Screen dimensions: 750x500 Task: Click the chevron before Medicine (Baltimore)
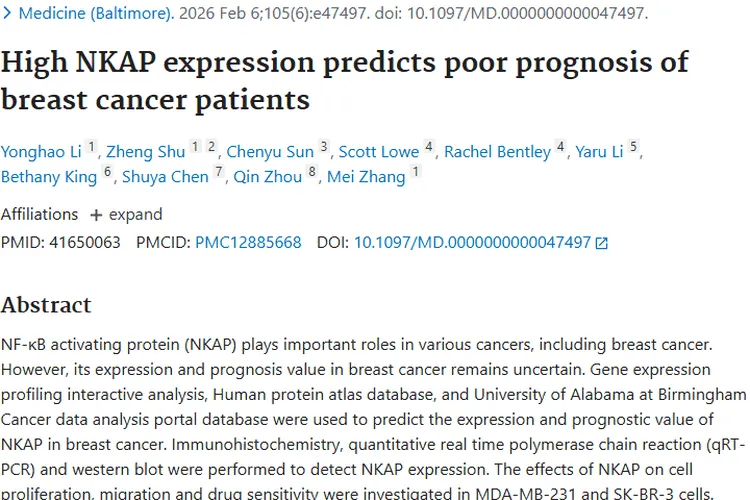point(8,14)
